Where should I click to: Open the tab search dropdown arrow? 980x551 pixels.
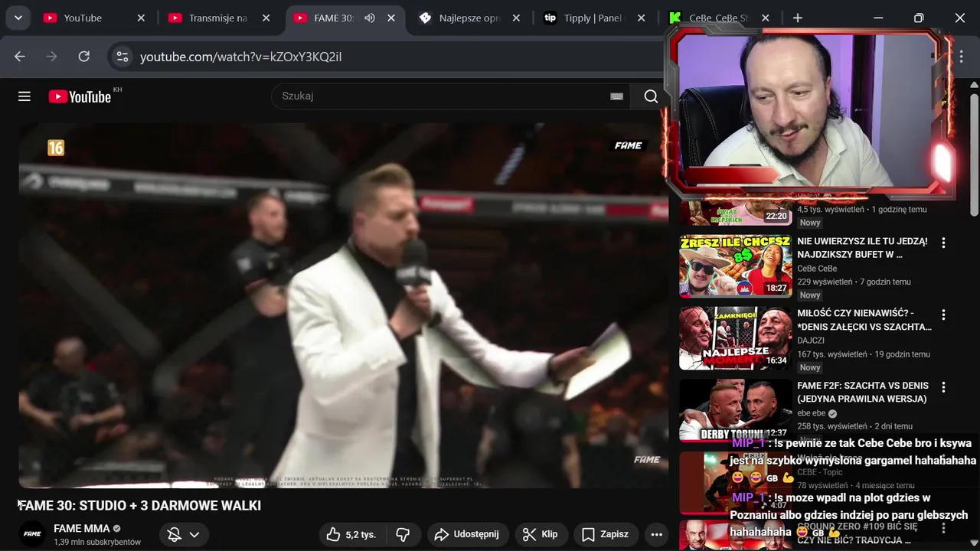18,18
